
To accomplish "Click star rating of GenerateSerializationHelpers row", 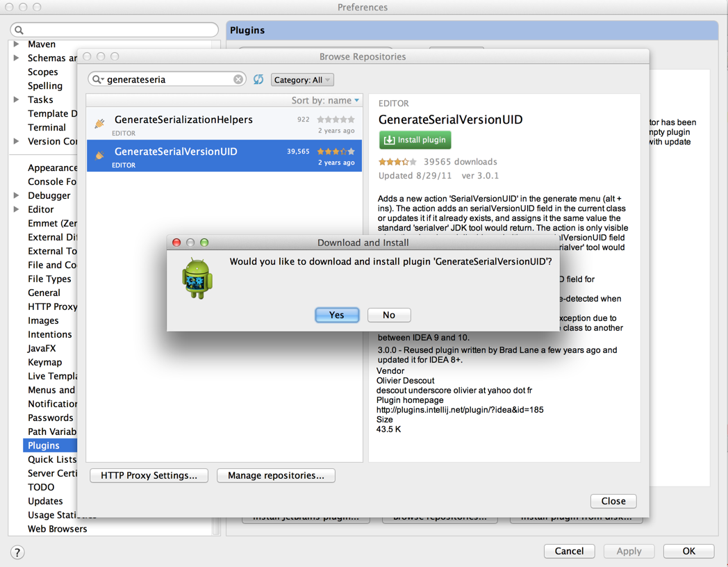I will [x=336, y=120].
